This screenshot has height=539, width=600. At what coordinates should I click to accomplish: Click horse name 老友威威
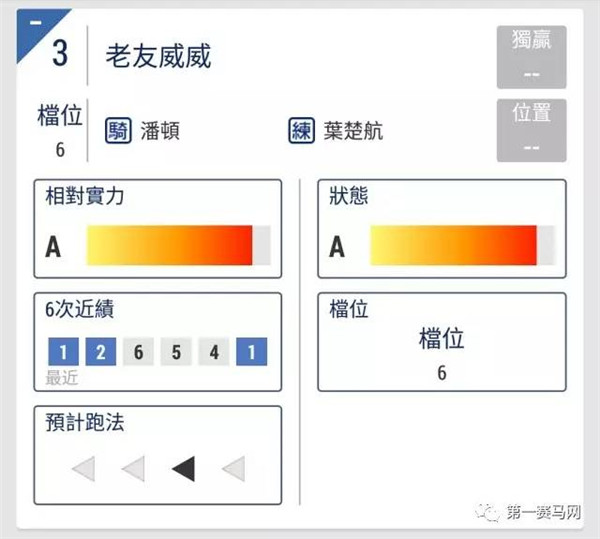pos(158,56)
